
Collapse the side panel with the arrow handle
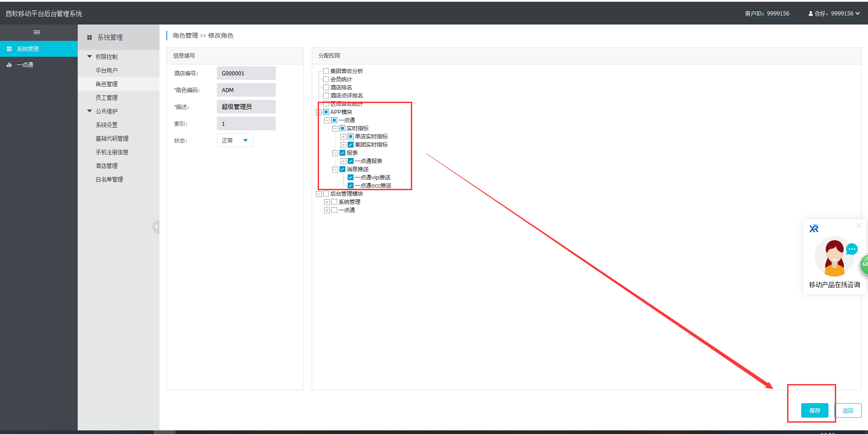point(156,227)
